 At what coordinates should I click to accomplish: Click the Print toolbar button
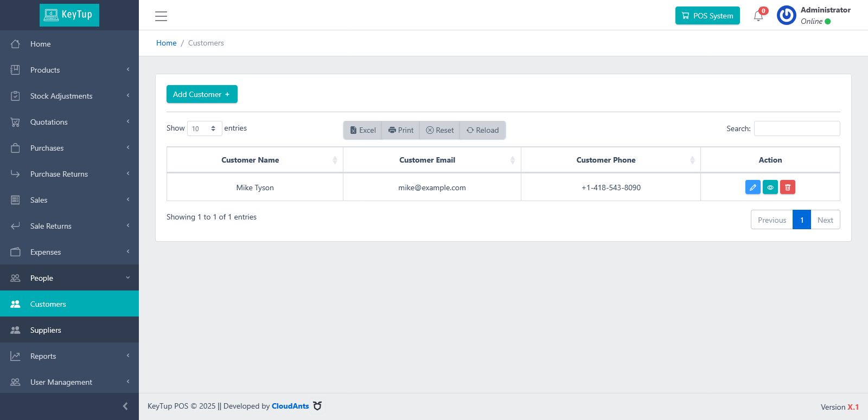coord(401,130)
